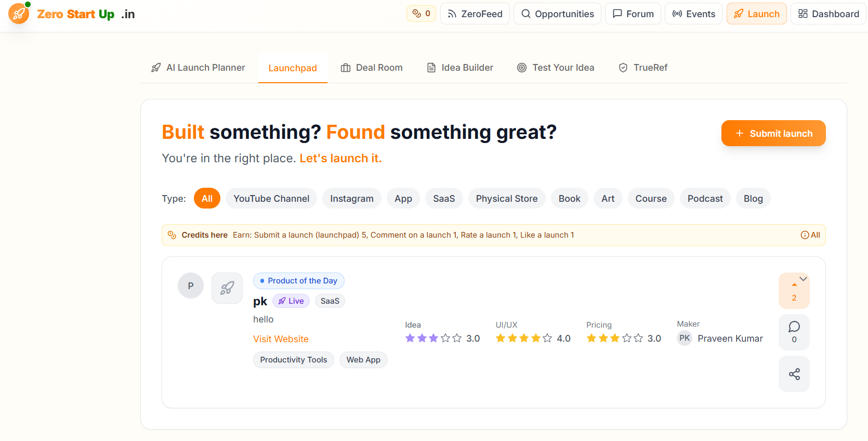Open comments on pk launch
Image resolution: width=868 pixels, height=441 pixels.
point(794,332)
